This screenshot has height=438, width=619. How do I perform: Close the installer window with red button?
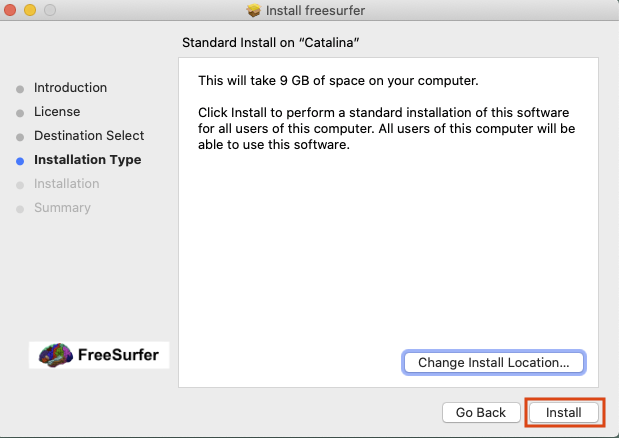coord(12,11)
